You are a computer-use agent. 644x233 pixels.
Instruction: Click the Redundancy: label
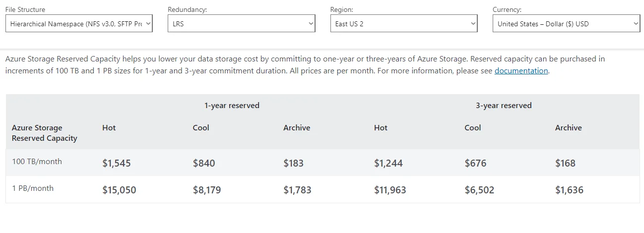(188, 9)
